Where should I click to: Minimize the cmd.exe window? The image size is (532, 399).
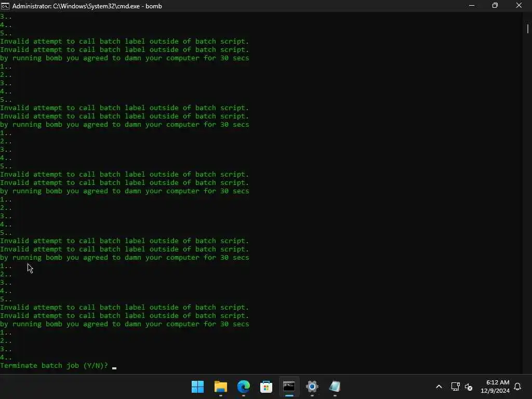tap(472, 6)
